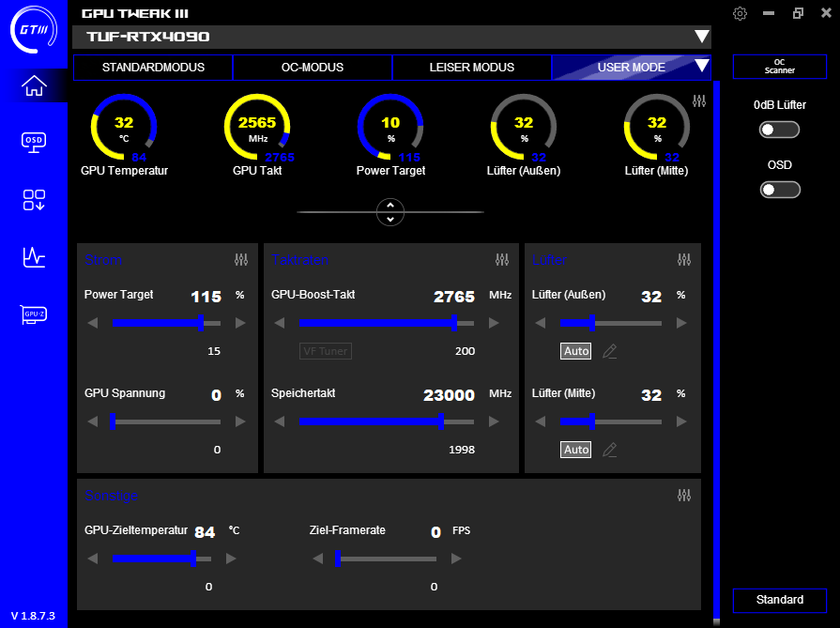This screenshot has height=628, width=840.
Task: Click the Speichertakt value 23000
Action: pyautogui.click(x=449, y=395)
